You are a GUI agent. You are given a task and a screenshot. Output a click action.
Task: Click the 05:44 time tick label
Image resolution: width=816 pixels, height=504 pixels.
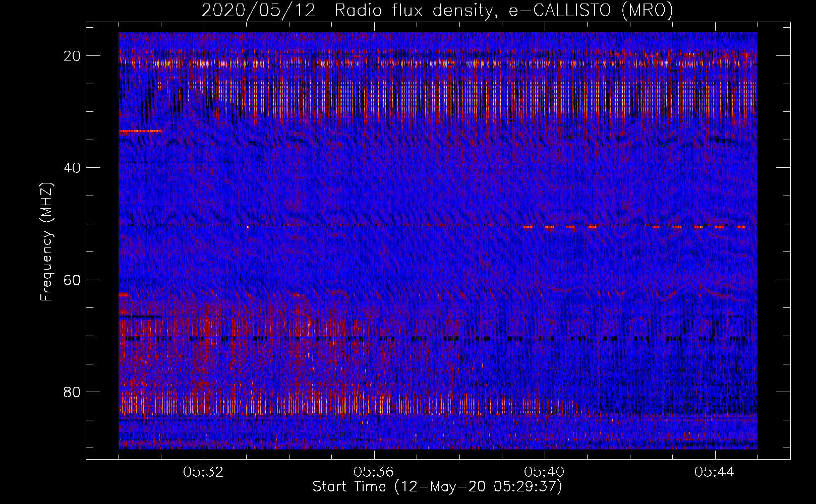pos(715,472)
